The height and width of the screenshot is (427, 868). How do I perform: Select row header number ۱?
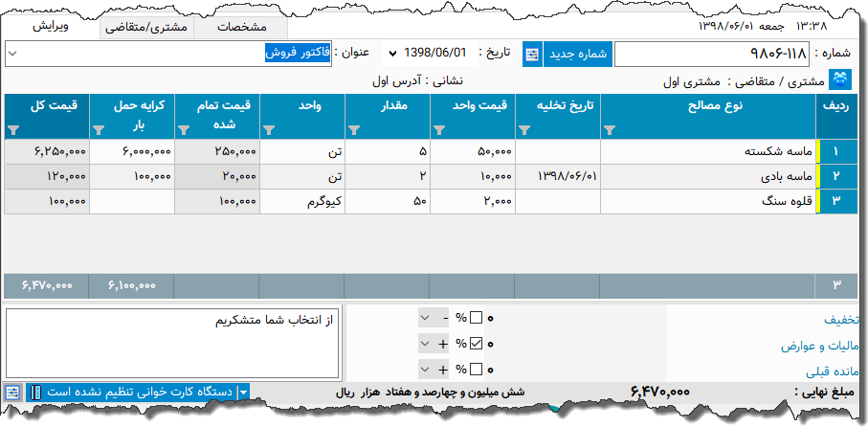[836, 152]
